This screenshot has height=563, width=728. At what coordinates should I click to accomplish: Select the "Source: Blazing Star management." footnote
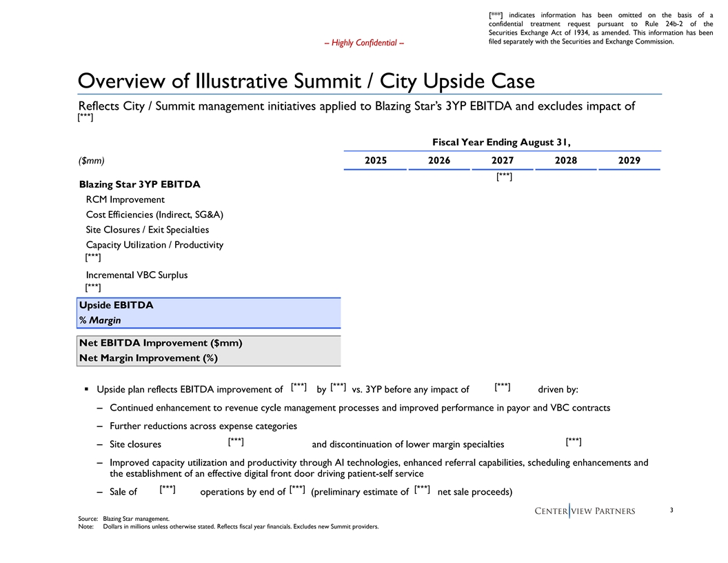tap(124, 519)
